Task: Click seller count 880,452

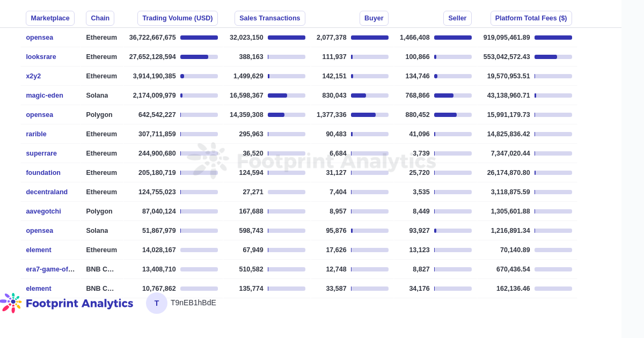Action: coord(418,115)
